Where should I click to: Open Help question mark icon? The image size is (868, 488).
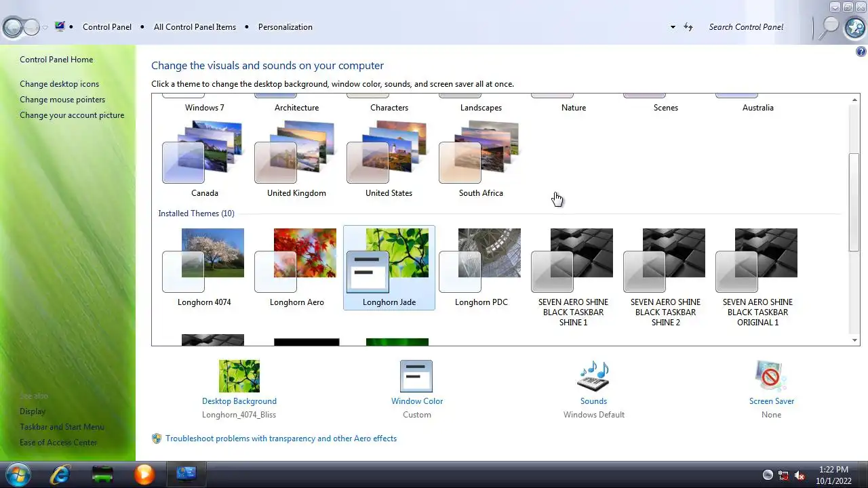point(862,52)
